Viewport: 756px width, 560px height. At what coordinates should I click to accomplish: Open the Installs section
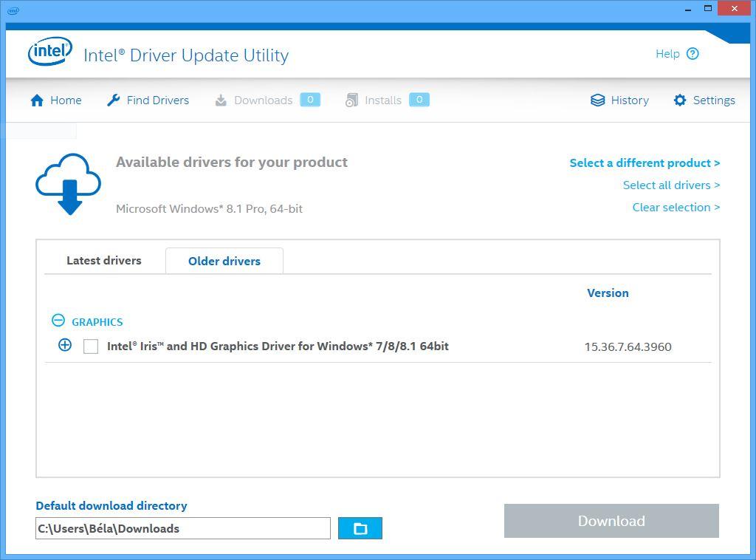tap(387, 100)
